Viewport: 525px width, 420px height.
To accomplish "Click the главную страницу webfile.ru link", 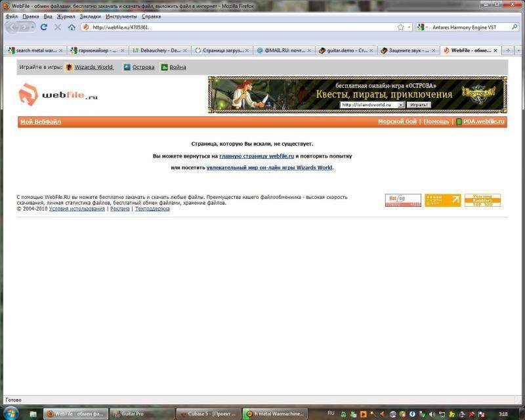I will point(257,156).
